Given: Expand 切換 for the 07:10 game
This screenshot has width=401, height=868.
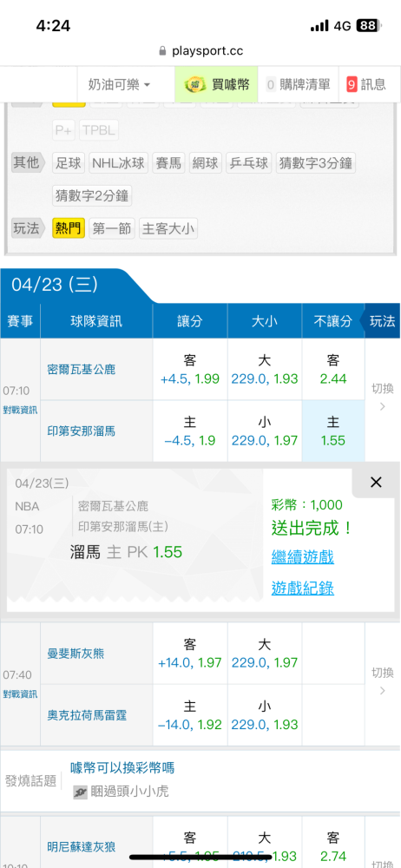Looking at the screenshot, I should pyautogui.click(x=383, y=398).
